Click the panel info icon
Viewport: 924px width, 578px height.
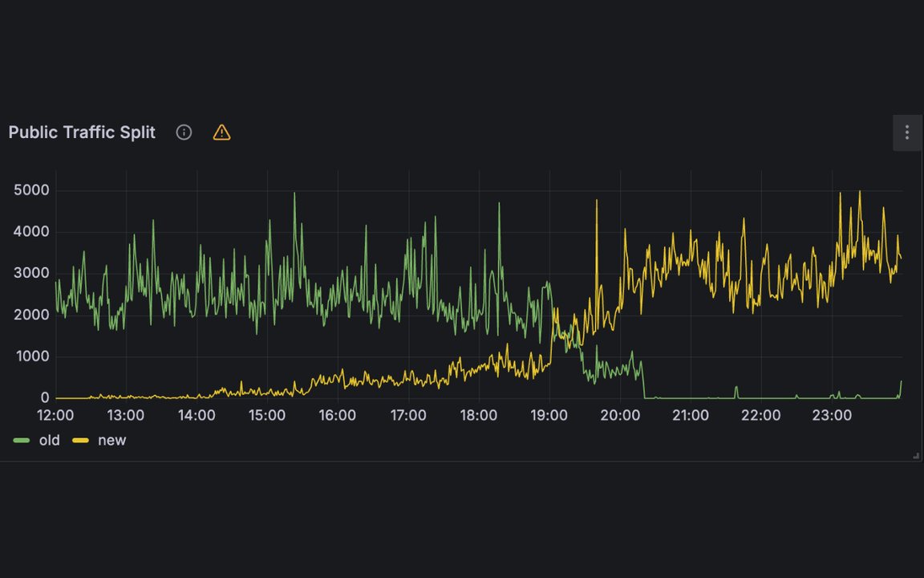coord(184,132)
